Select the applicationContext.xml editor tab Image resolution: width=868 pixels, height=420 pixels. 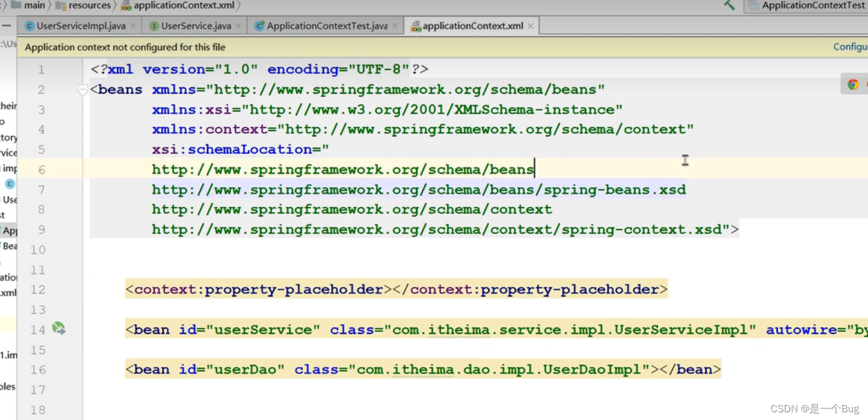[473, 26]
